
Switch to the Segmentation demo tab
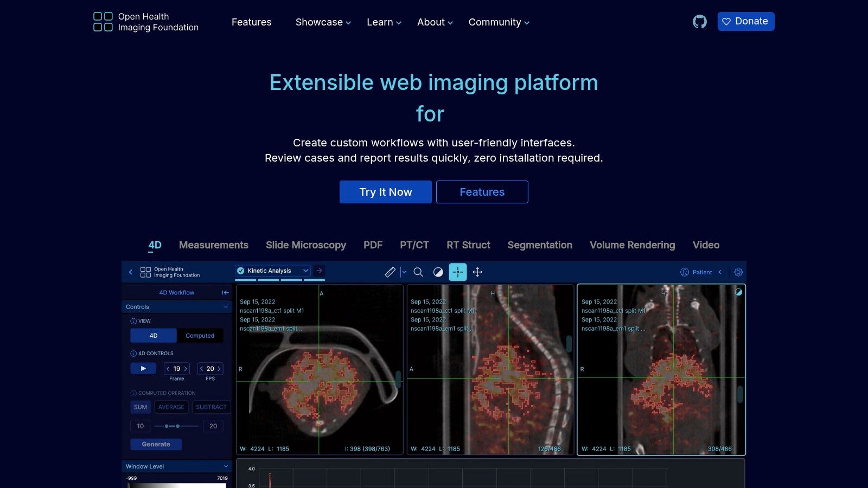pyautogui.click(x=540, y=245)
